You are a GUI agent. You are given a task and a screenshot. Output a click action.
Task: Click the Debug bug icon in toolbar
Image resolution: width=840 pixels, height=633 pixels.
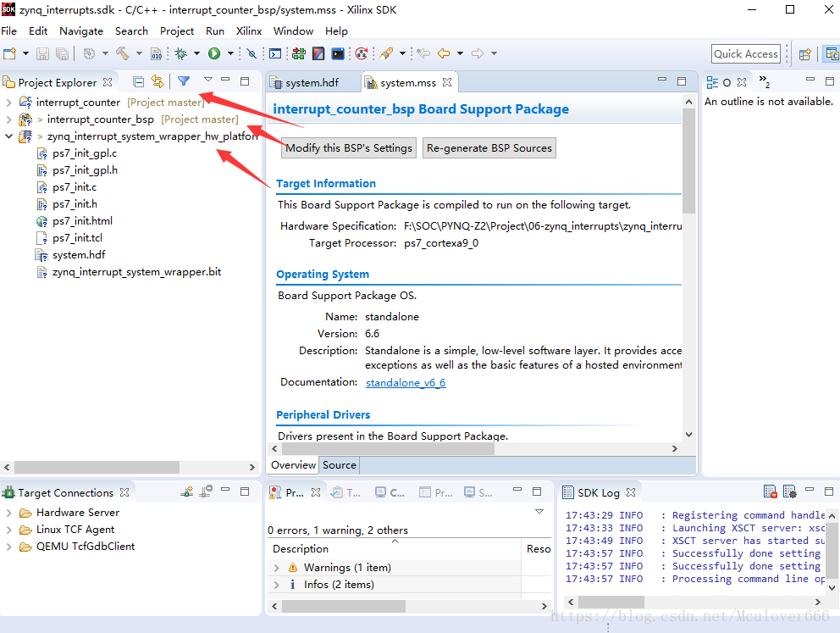[180, 53]
